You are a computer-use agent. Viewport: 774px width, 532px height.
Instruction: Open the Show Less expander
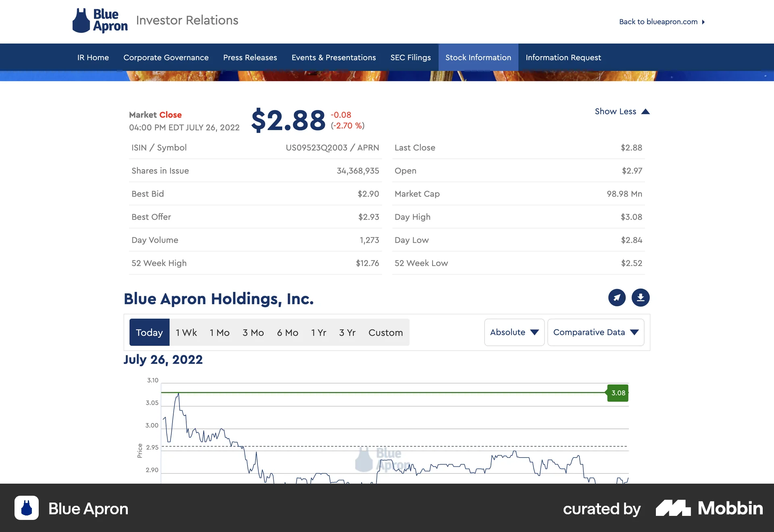tap(615, 111)
